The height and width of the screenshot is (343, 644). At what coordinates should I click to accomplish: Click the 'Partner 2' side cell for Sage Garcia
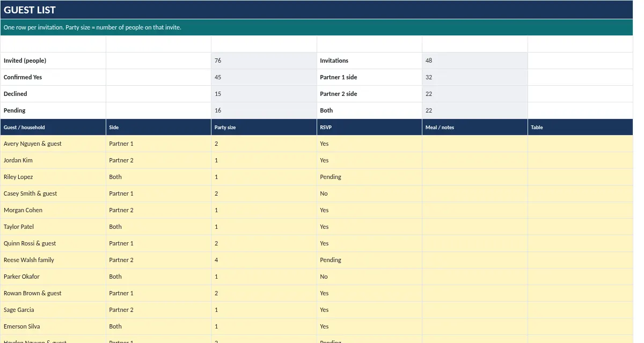(x=158, y=310)
